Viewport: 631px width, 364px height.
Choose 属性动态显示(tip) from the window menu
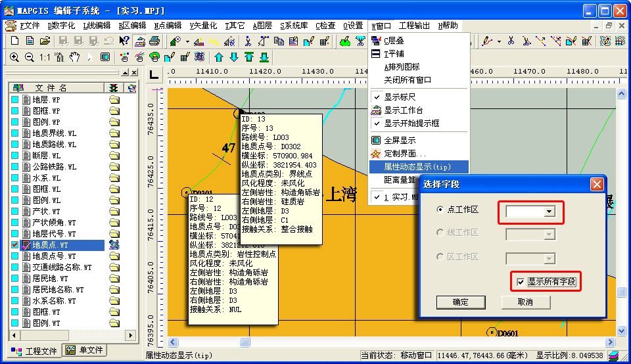pyautogui.click(x=419, y=166)
